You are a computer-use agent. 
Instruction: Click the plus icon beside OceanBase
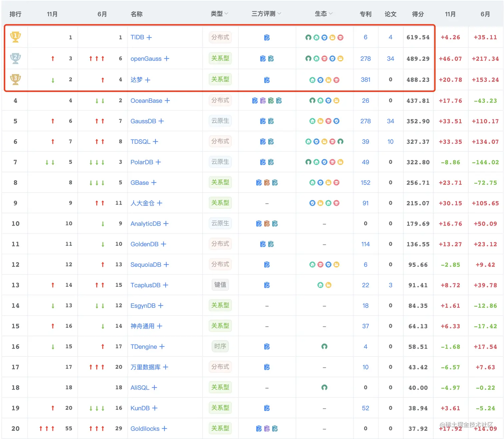[x=167, y=100]
